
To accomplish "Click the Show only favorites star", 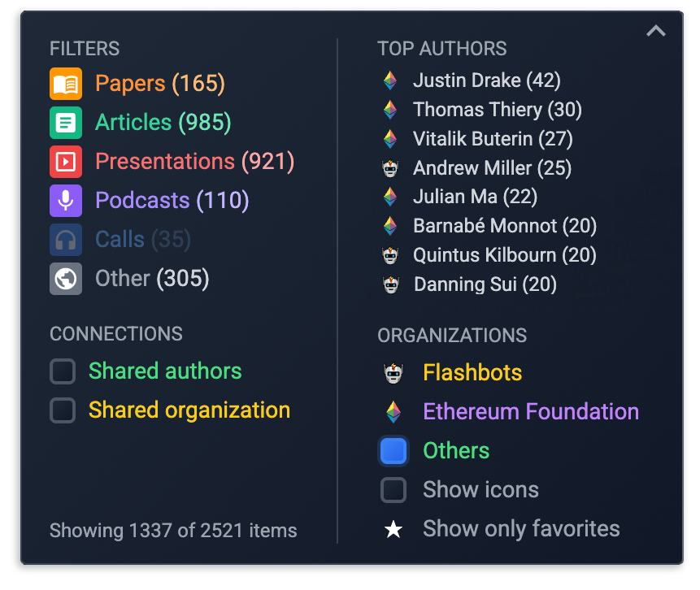I will 393,529.
